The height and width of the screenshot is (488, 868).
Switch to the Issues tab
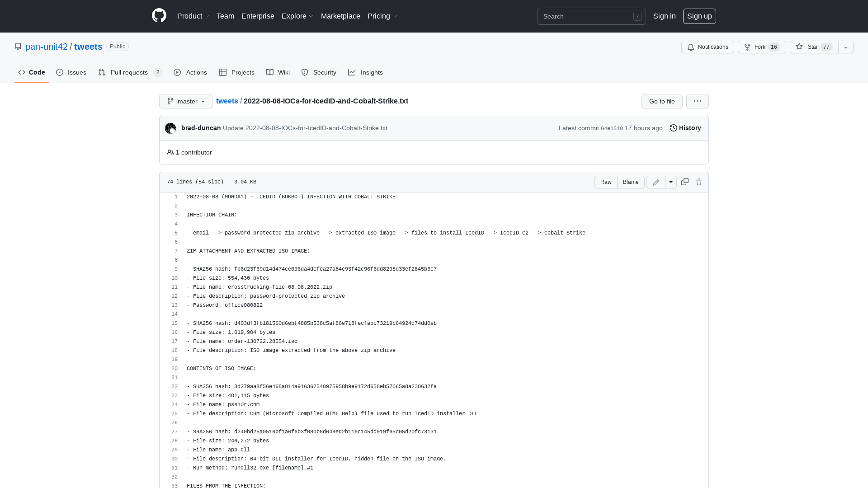(71, 72)
